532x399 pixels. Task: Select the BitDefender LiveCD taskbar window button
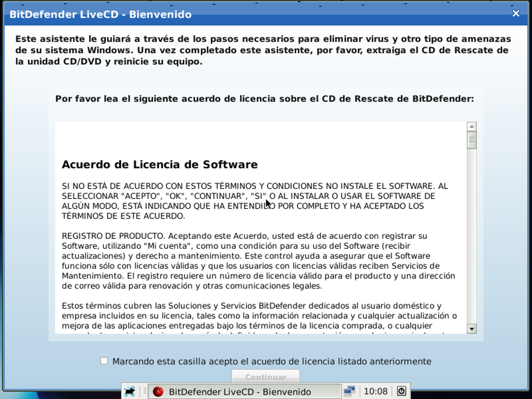245,392
